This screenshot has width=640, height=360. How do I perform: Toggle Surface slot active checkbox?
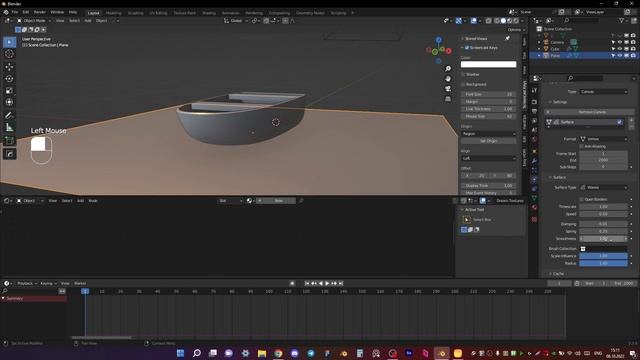[x=620, y=122]
